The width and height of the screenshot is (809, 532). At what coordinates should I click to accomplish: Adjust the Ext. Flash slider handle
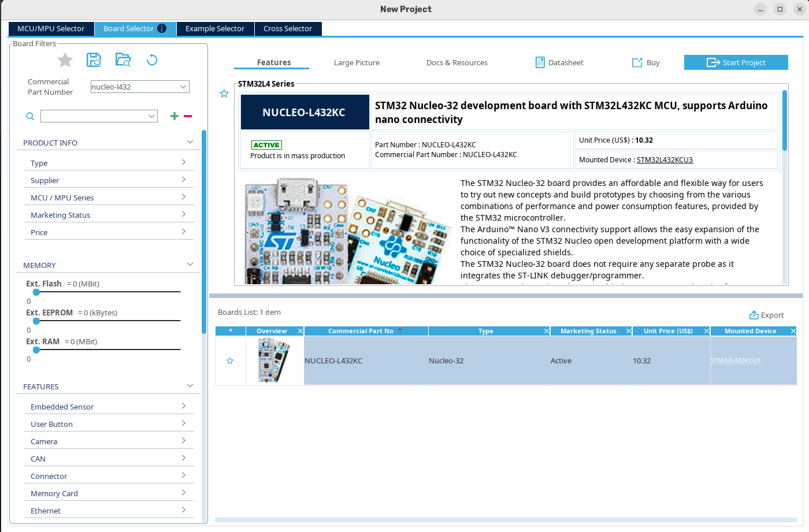pos(36,292)
